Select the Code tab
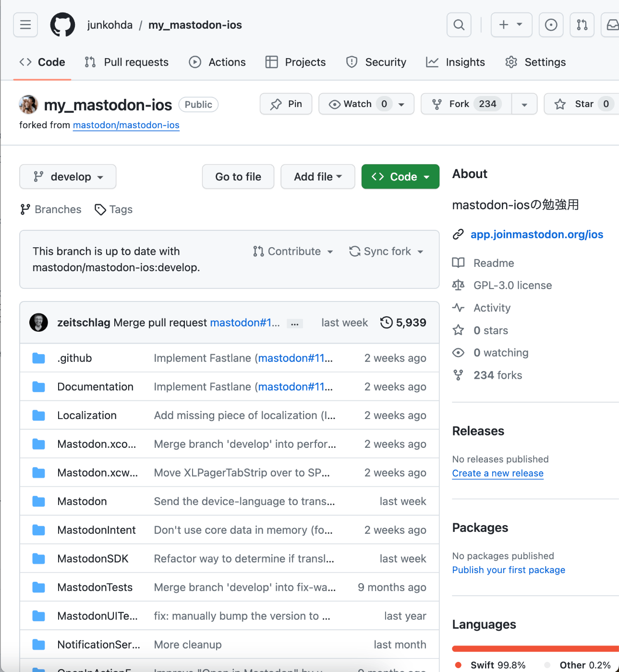The height and width of the screenshot is (672, 619). 42,62
